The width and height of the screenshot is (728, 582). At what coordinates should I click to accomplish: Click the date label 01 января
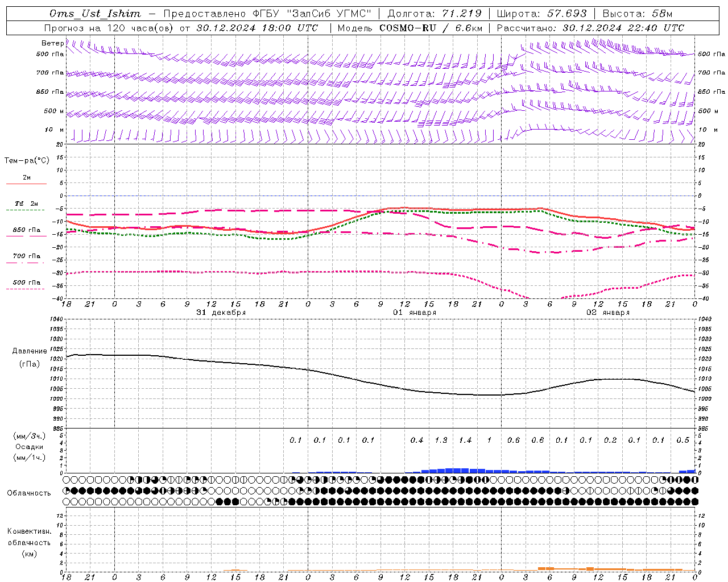415,313
